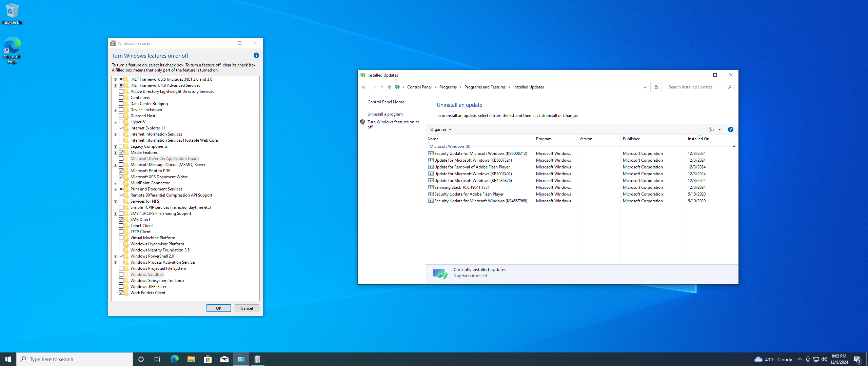Open Microsoft Store from the taskbar
This screenshot has height=366, width=868.
click(x=208, y=359)
